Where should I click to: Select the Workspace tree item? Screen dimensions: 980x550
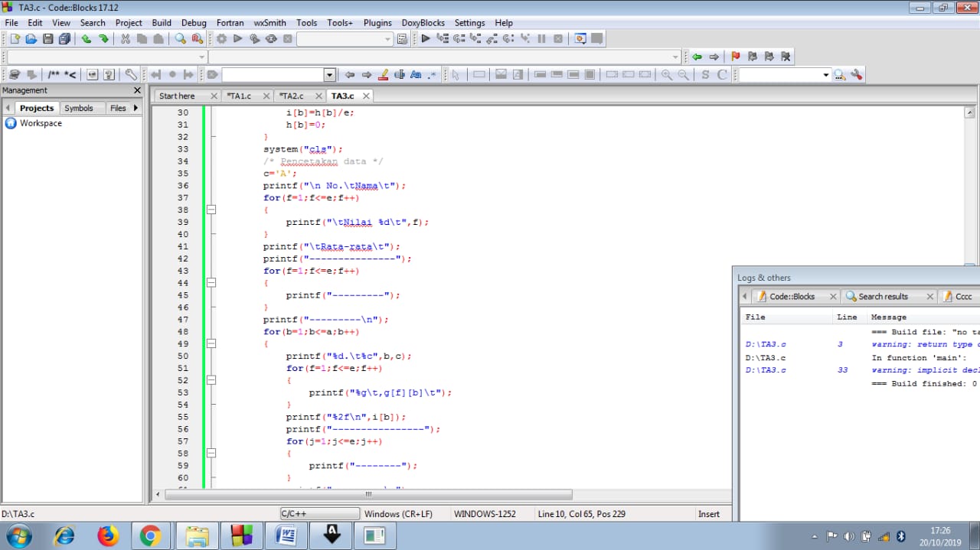[41, 123]
